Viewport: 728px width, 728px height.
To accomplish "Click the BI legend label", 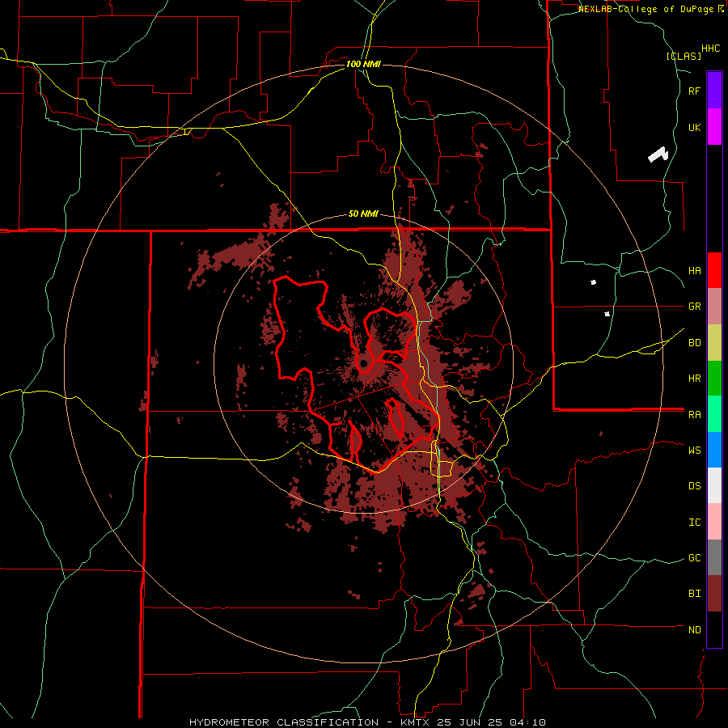I will [694, 594].
